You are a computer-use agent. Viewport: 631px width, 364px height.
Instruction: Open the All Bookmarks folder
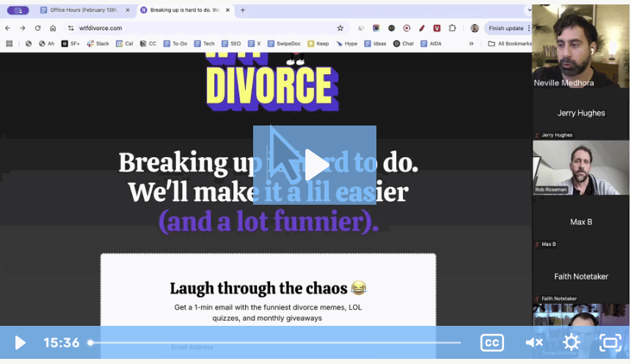509,43
